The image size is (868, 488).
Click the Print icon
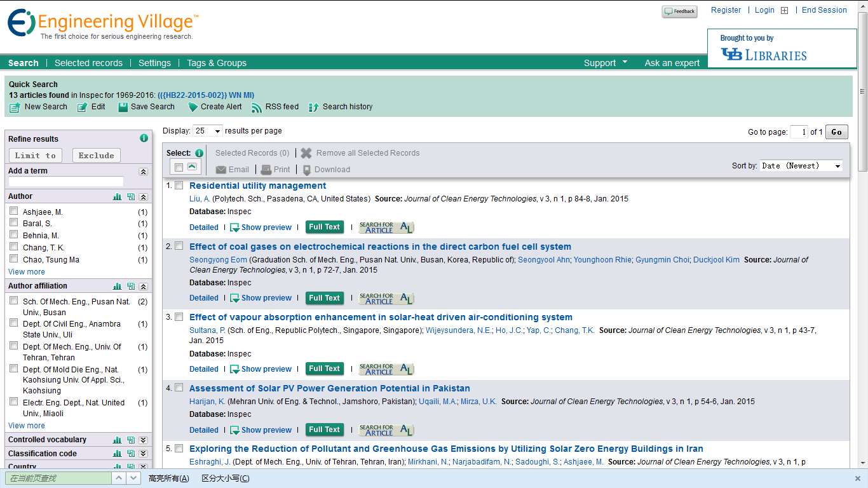pos(267,170)
